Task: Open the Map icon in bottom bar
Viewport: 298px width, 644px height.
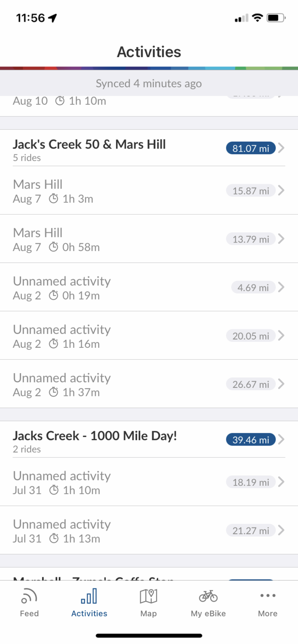Action: pos(148,596)
